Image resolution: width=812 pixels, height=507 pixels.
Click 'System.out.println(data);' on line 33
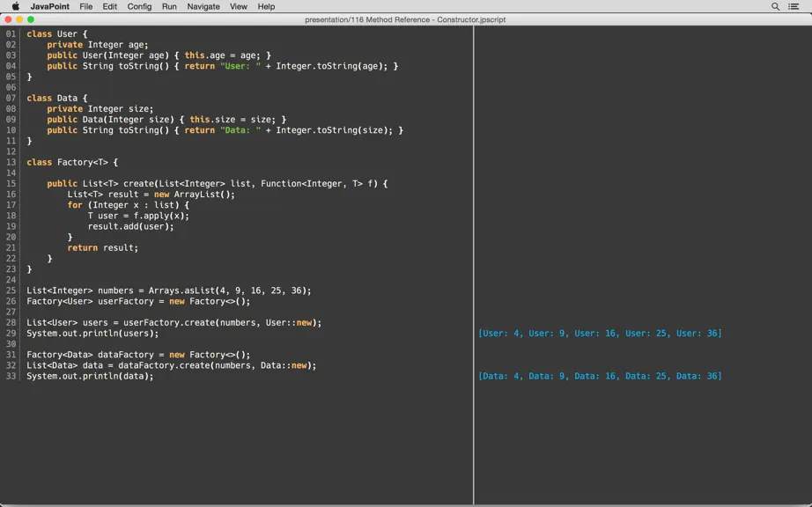click(x=90, y=377)
